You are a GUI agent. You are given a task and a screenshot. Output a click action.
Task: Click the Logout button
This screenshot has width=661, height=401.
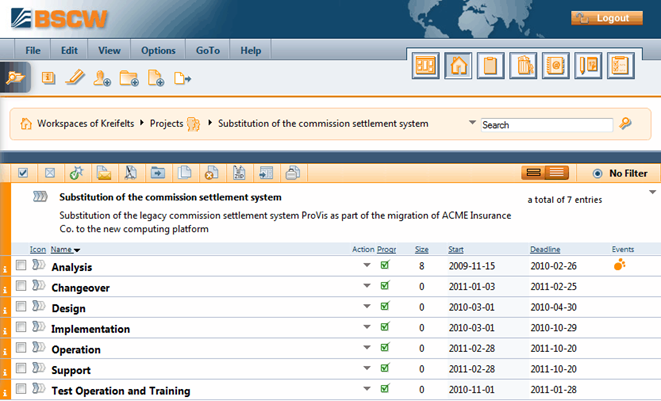point(607,18)
